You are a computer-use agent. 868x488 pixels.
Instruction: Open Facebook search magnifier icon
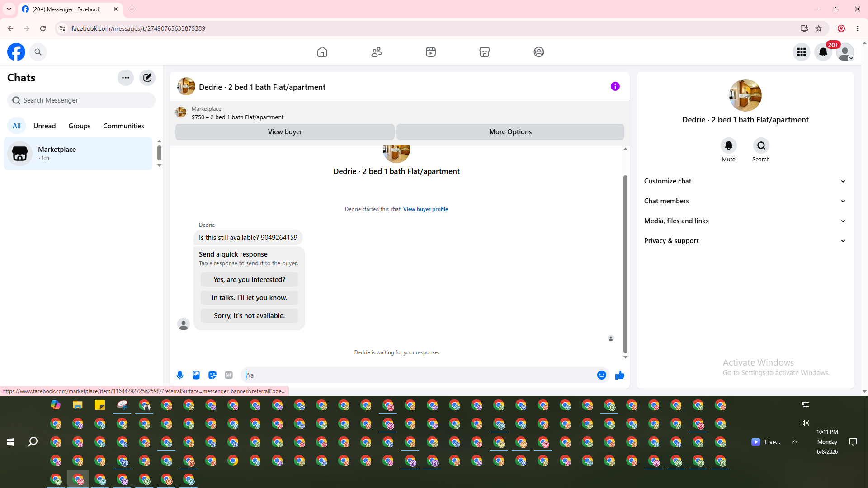point(38,52)
